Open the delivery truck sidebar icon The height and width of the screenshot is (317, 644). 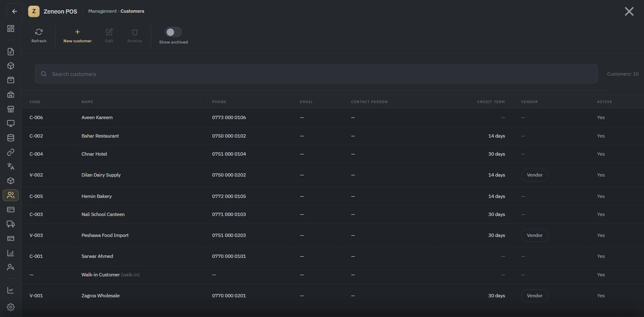(x=11, y=224)
